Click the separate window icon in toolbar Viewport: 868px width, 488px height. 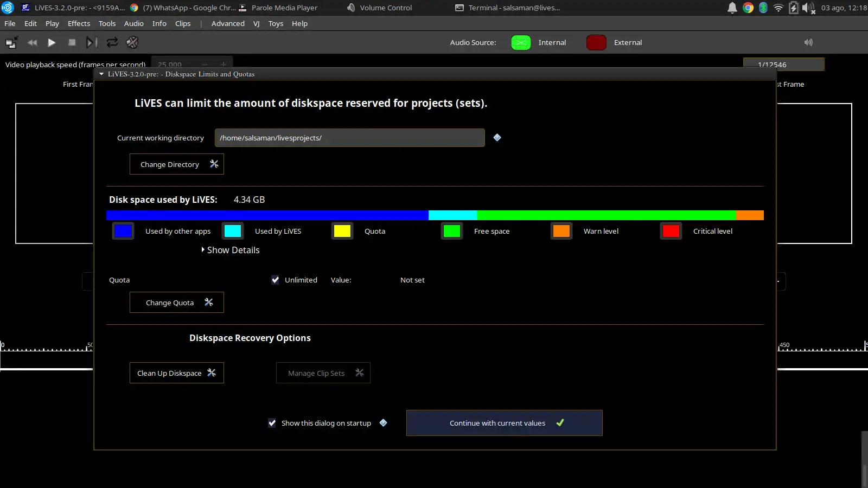[11, 42]
